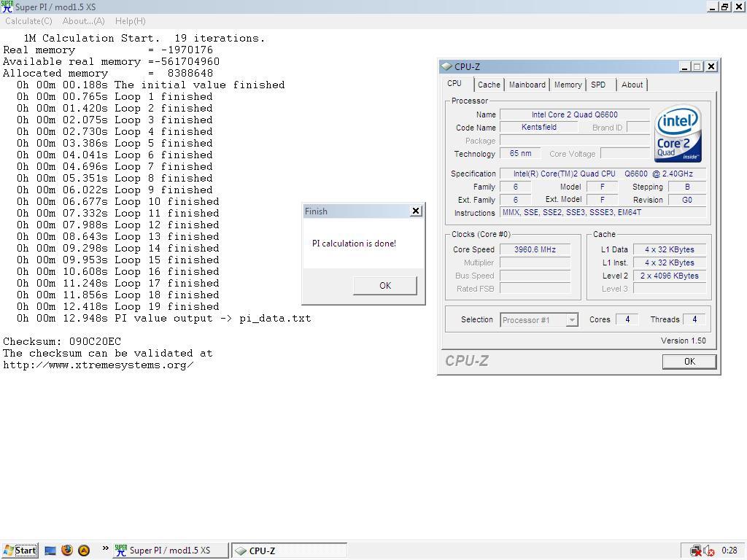
Task: Switch to the Mainboard tab
Action: pyautogui.click(x=527, y=85)
